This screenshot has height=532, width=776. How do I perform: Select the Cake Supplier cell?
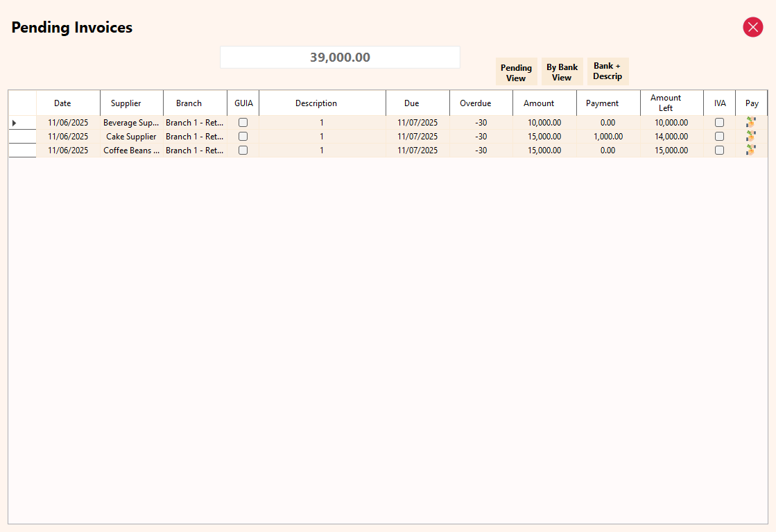[x=131, y=137]
